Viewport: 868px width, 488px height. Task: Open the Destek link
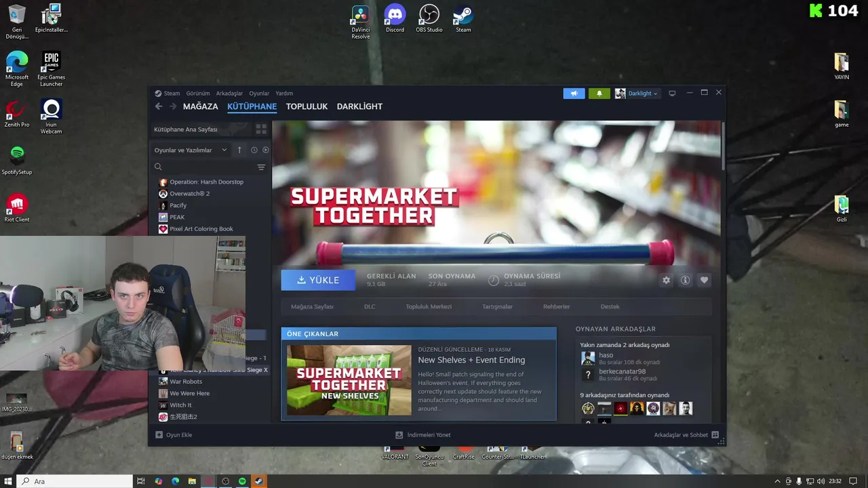[x=610, y=306]
